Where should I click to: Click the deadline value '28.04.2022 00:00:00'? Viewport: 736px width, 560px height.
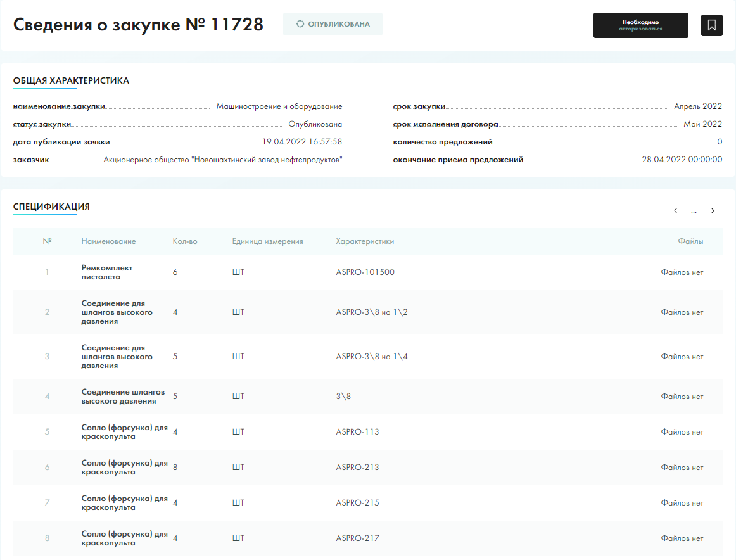coord(682,160)
